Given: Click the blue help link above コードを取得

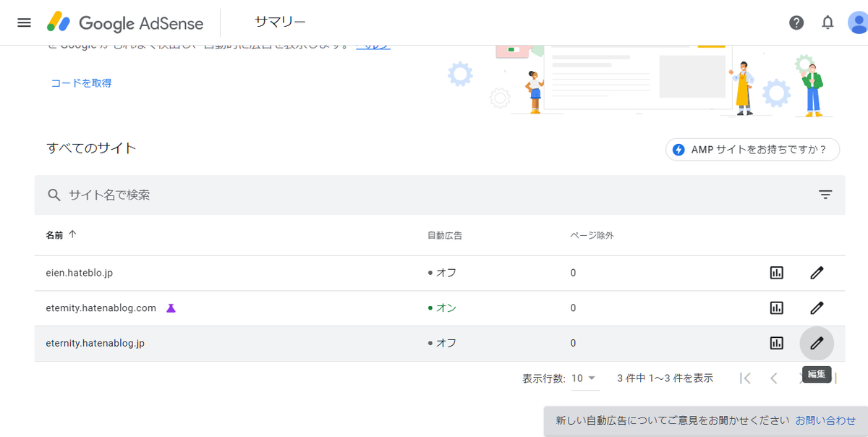Looking at the screenshot, I should click(x=373, y=46).
